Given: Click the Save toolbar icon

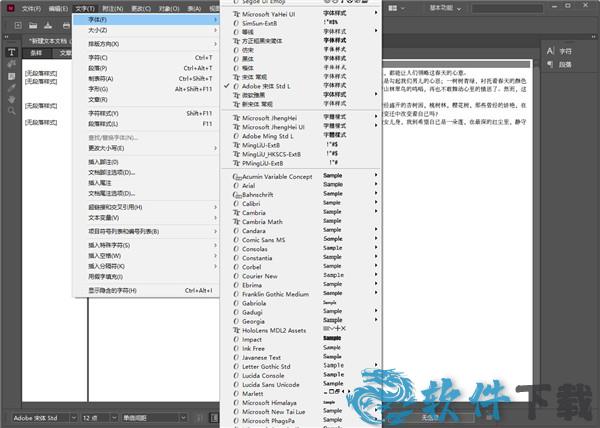Looking at the screenshot, I should (48, 26).
